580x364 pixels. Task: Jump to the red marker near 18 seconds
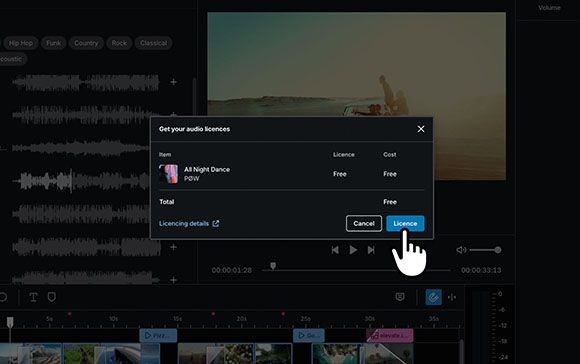click(x=213, y=314)
